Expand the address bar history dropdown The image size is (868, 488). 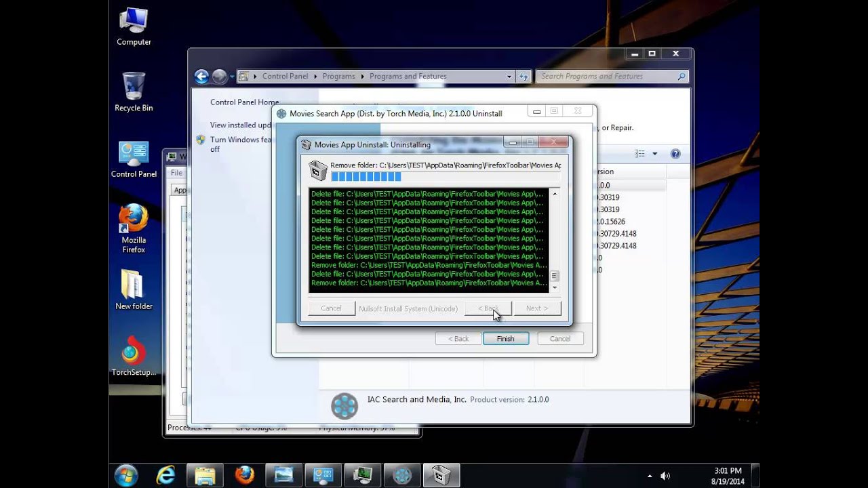tap(509, 77)
